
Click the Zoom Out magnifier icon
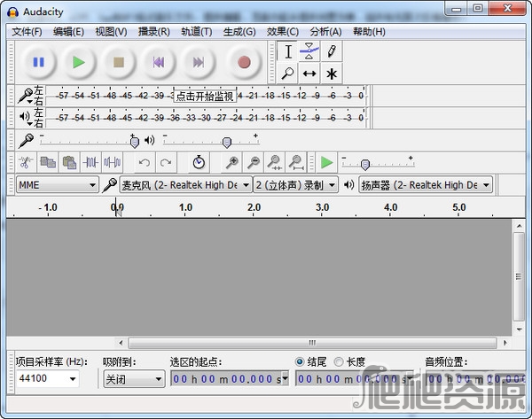pyautogui.click(x=254, y=163)
